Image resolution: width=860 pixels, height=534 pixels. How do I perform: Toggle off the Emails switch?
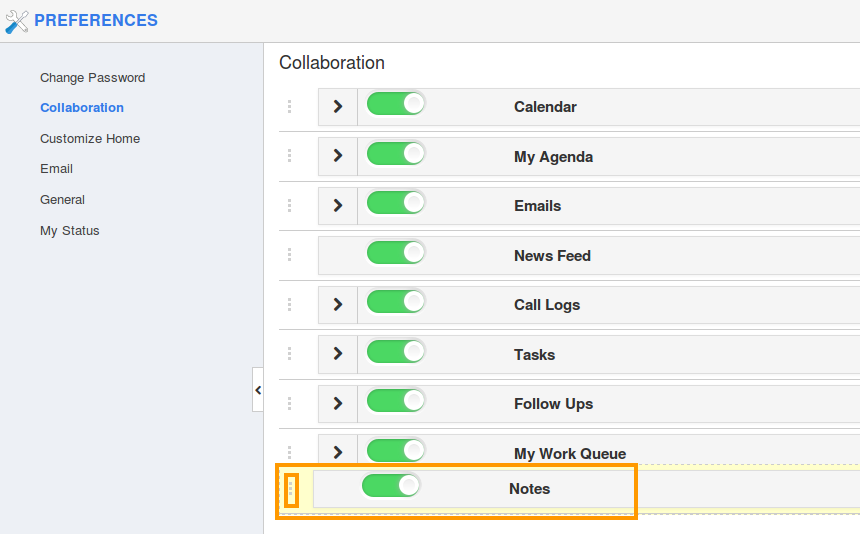(x=395, y=203)
